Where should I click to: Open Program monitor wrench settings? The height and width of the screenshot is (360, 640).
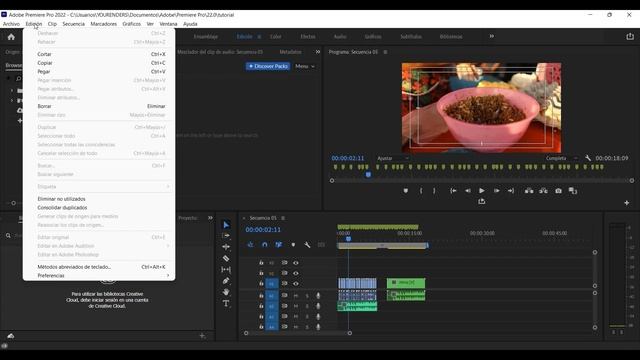tap(588, 158)
